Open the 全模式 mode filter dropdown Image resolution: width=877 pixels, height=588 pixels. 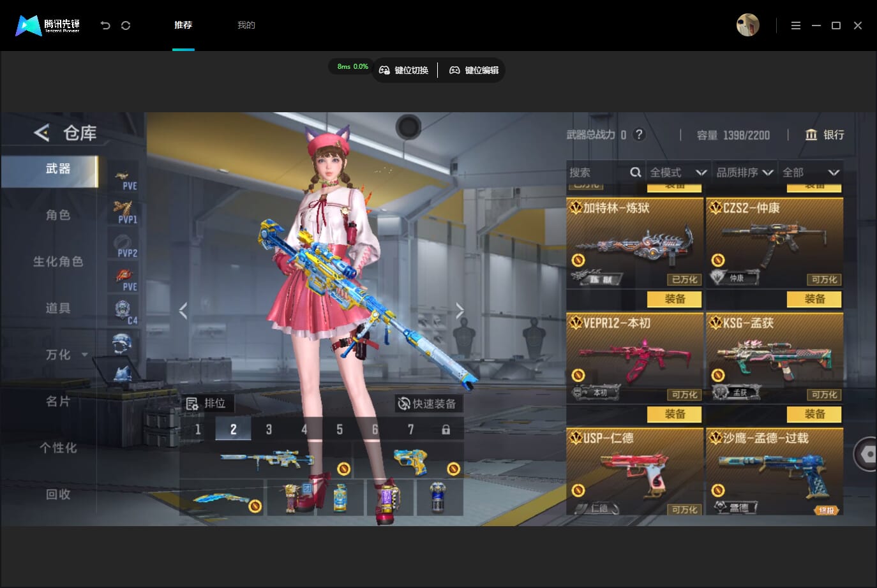(678, 172)
